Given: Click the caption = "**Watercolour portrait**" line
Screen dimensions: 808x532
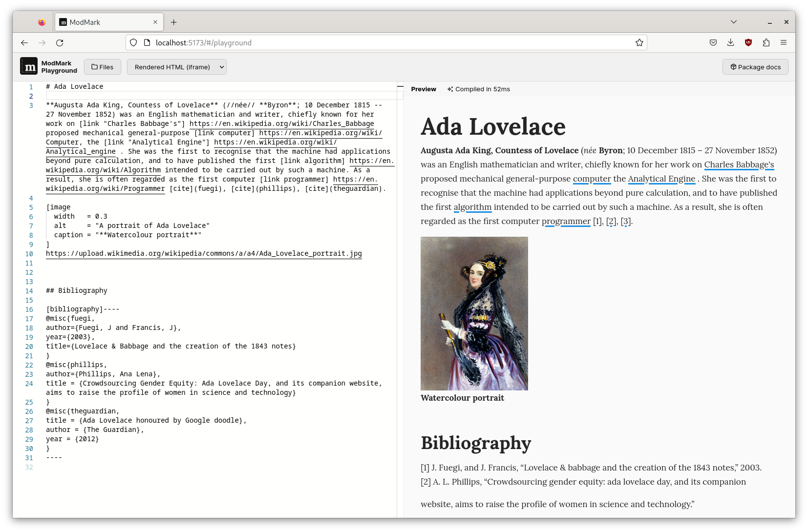Looking at the screenshot, I should [x=128, y=235].
